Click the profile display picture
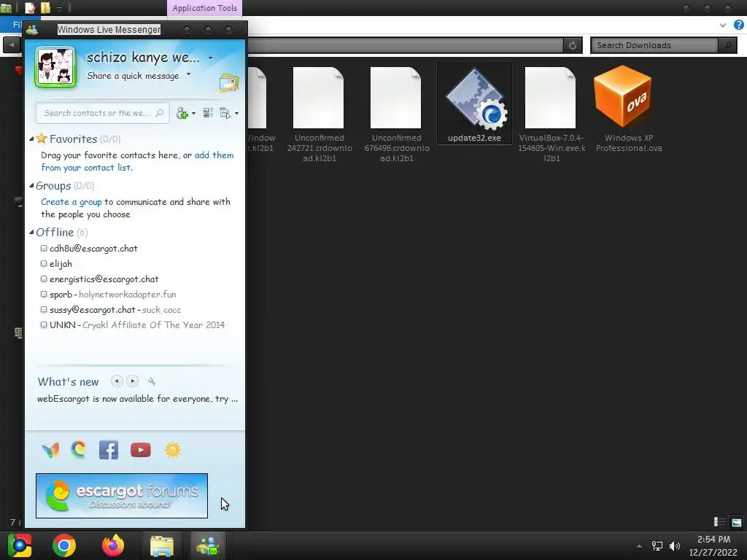747x560 pixels. [55, 67]
